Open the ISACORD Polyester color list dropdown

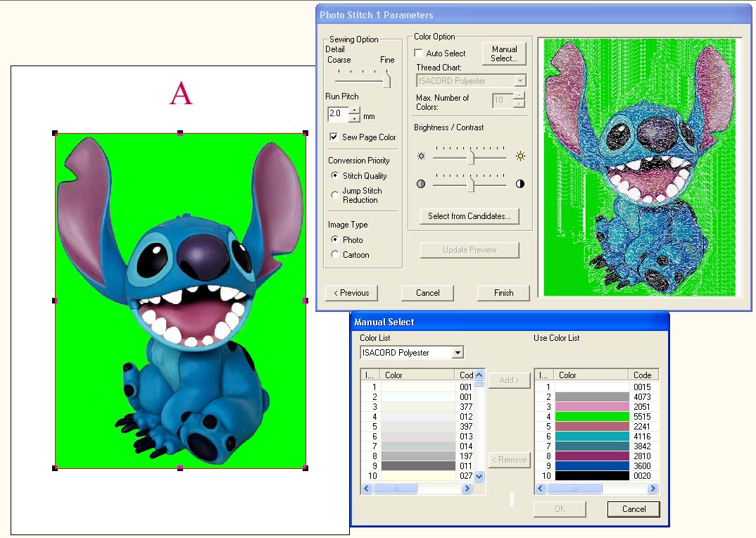click(458, 353)
